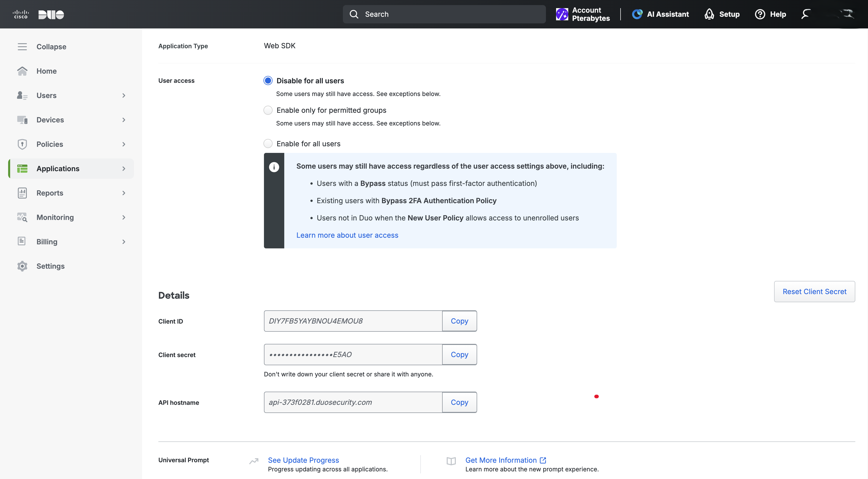
Task: Copy the Client secret
Action: tap(459, 355)
